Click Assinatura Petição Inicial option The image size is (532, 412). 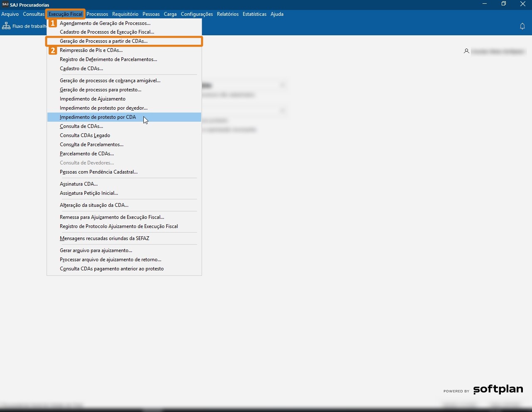tap(89, 193)
